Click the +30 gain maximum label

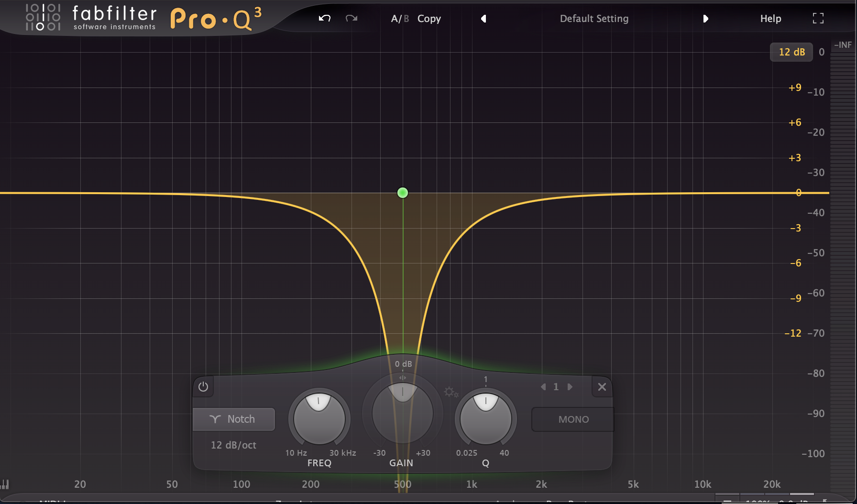pyautogui.click(x=423, y=453)
